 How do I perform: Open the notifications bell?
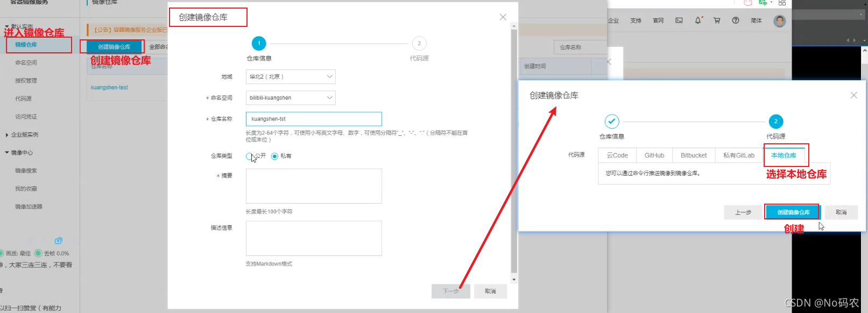[x=698, y=20]
